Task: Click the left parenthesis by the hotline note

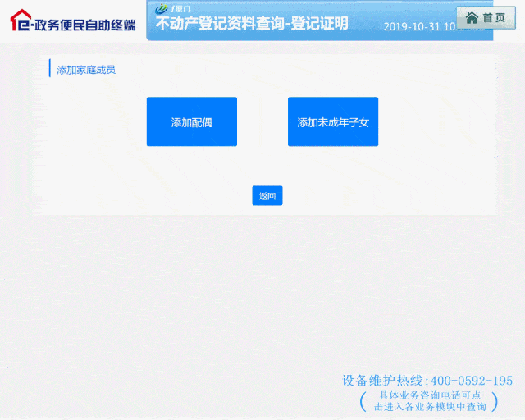Action: click(x=363, y=401)
